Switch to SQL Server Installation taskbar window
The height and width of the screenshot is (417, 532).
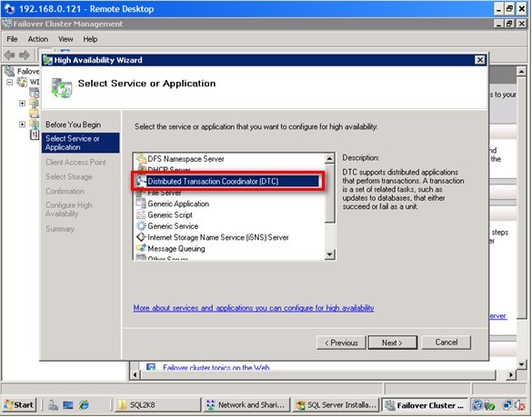(336, 405)
